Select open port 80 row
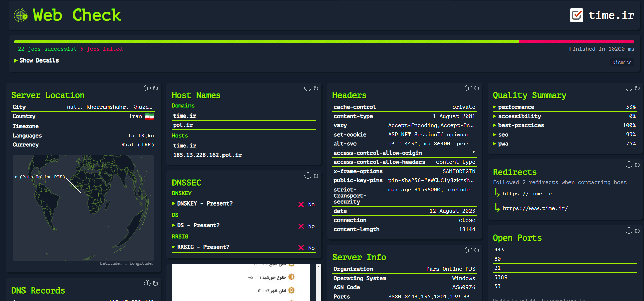Image resolution: width=644 pixels, height=301 pixels. (x=565, y=259)
